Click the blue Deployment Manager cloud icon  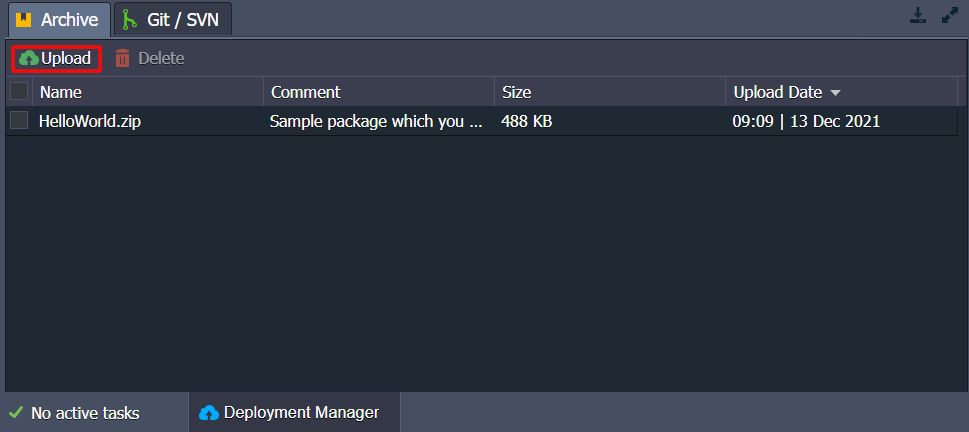coord(209,413)
